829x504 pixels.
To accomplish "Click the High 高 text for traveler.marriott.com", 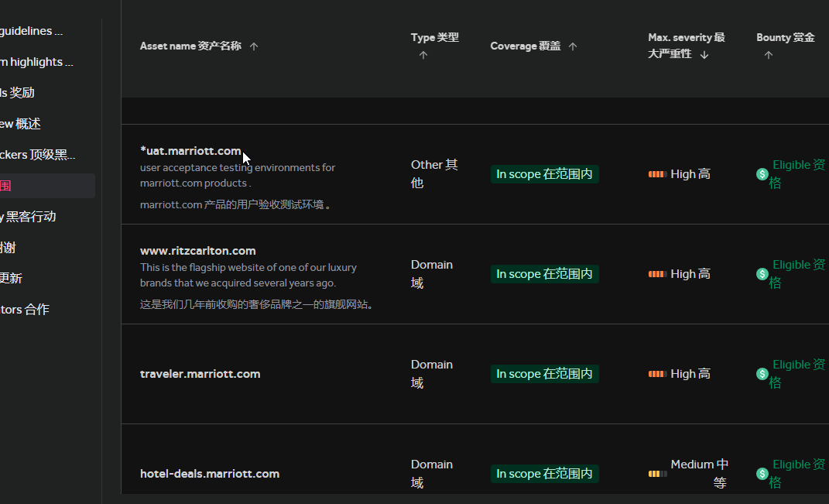I will point(690,374).
